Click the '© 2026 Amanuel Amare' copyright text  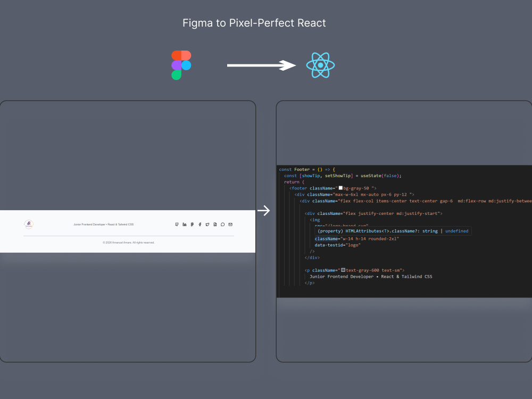coord(129,242)
